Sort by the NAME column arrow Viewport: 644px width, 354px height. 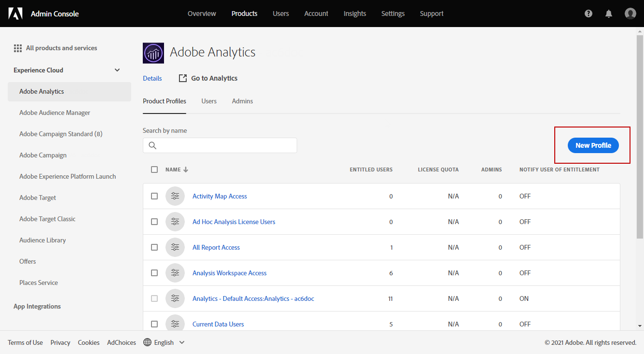(186, 170)
